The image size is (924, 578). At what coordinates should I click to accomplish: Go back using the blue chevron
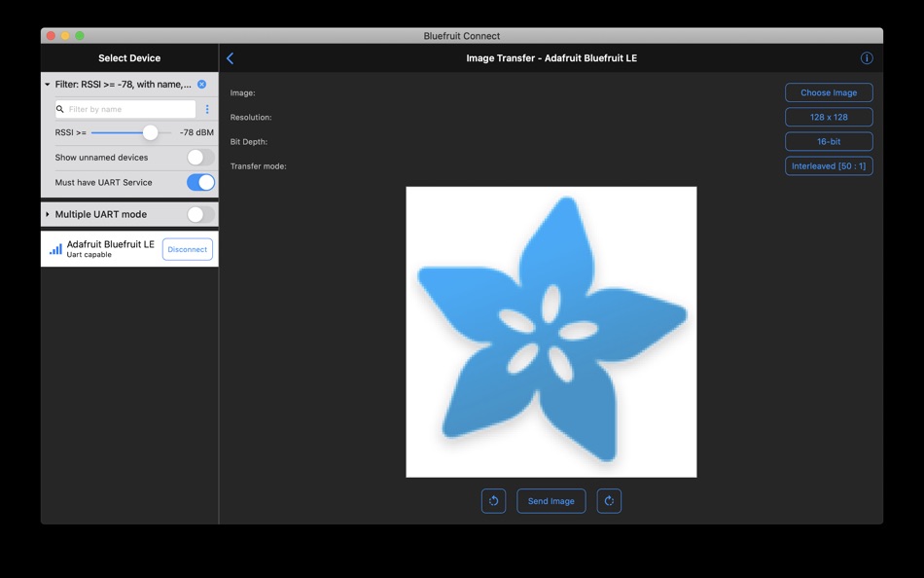(x=230, y=57)
